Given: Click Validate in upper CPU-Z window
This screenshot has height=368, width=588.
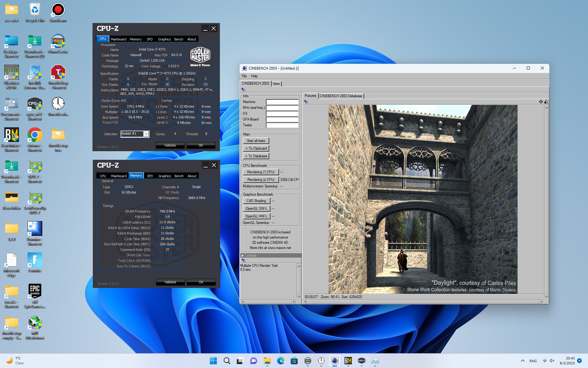Looking at the screenshot, I should point(170,145).
